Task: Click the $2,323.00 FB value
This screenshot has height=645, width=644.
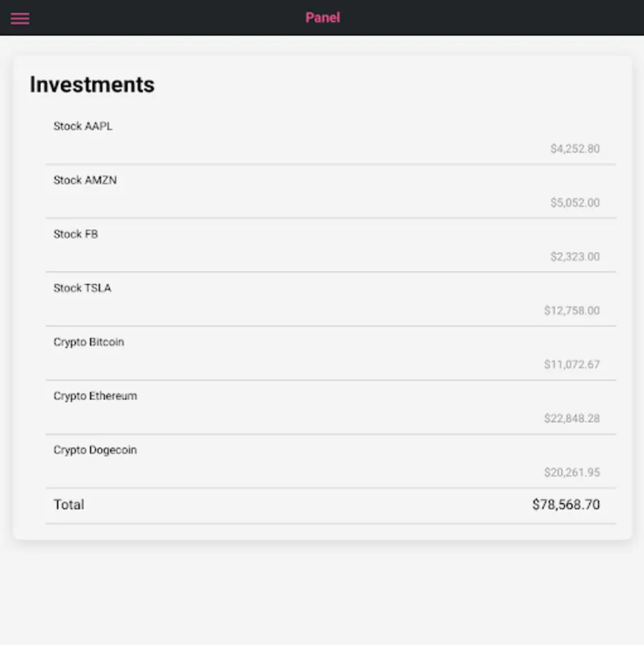Action: point(574,257)
